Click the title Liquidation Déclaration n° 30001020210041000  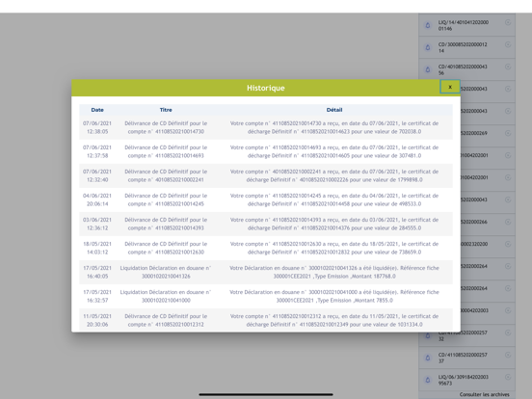[x=166, y=296]
